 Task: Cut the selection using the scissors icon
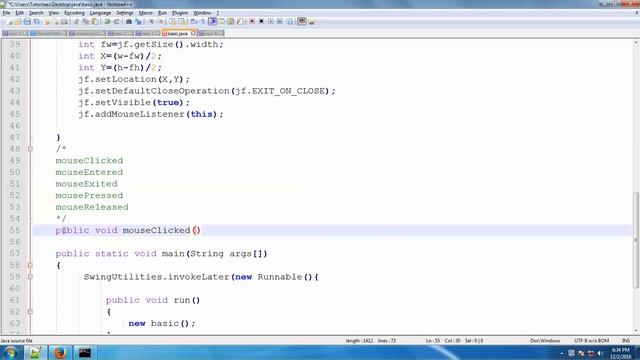coord(76,21)
